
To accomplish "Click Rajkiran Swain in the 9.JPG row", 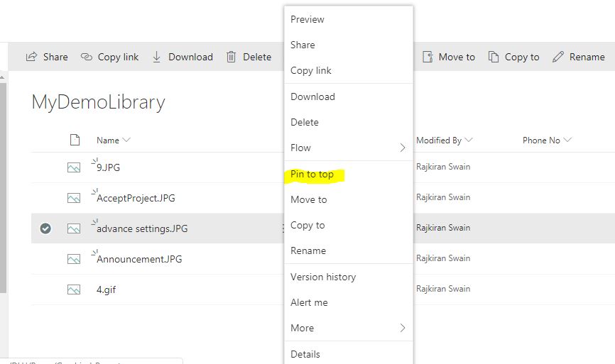I will pos(443,167).
